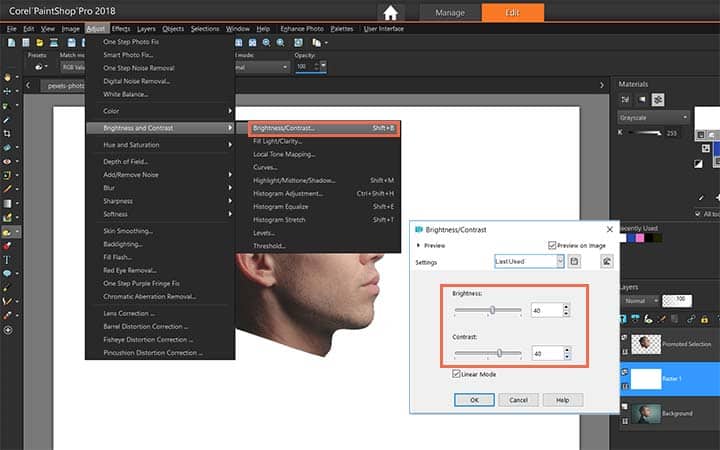
Task: Select the Straighten tool
Action: pos(7,147)
